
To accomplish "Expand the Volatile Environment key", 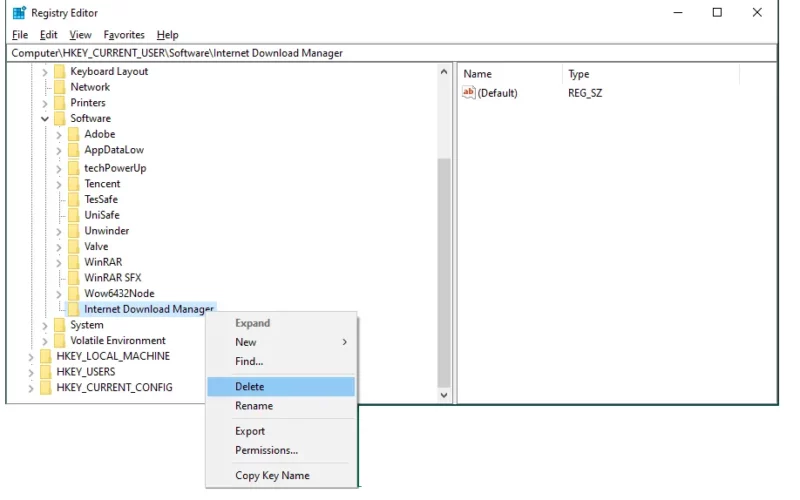I will [x=44, y=341].
